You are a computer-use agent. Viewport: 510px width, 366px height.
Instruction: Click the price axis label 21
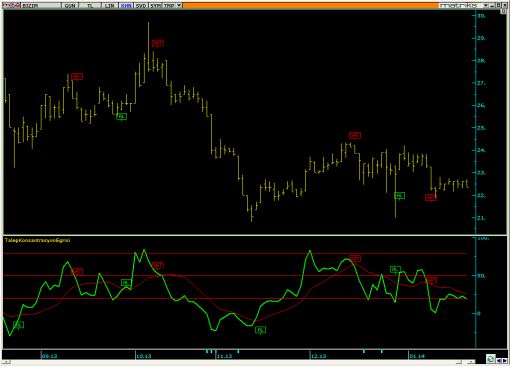[481, 218]
